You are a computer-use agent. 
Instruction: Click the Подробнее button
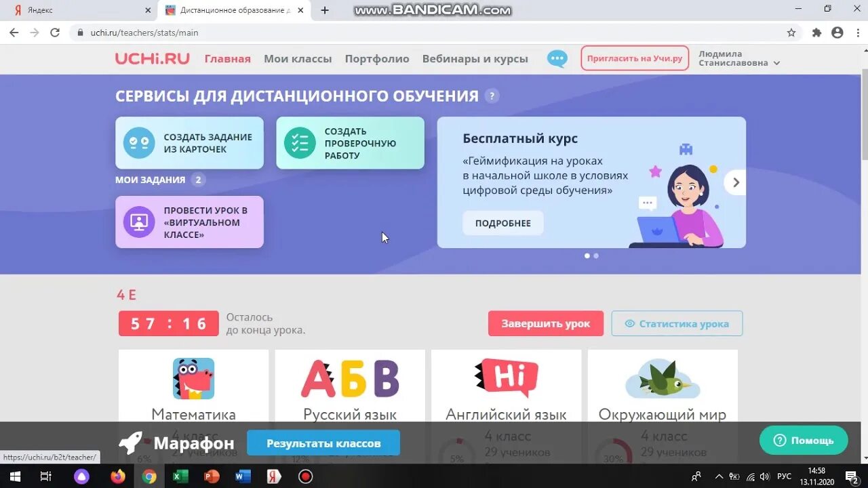pos(503,223)
